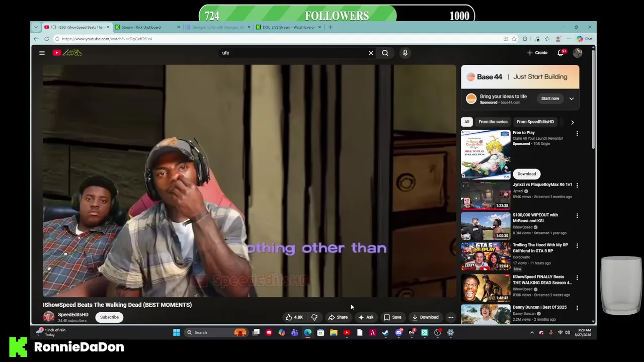Reload the YouTube page

tap(46, 39)
